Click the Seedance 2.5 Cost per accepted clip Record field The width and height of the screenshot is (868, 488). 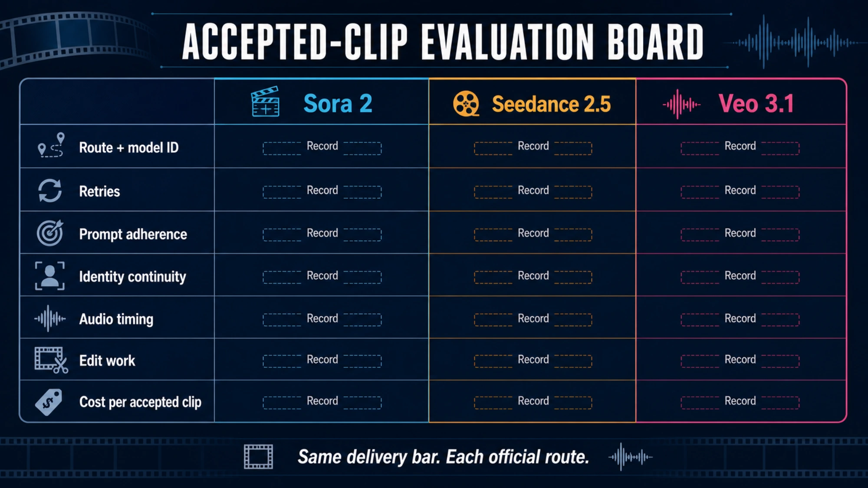(533, 402)
